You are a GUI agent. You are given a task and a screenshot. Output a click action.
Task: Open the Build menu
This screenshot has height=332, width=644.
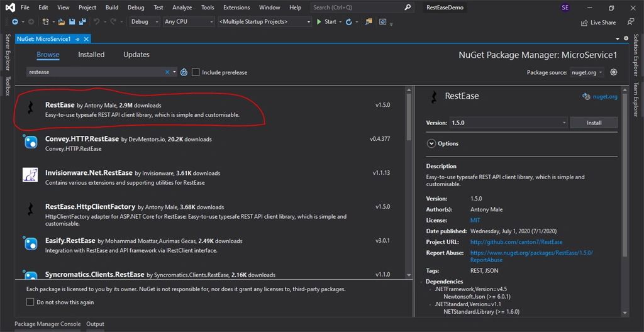click(x=112, y=8)
